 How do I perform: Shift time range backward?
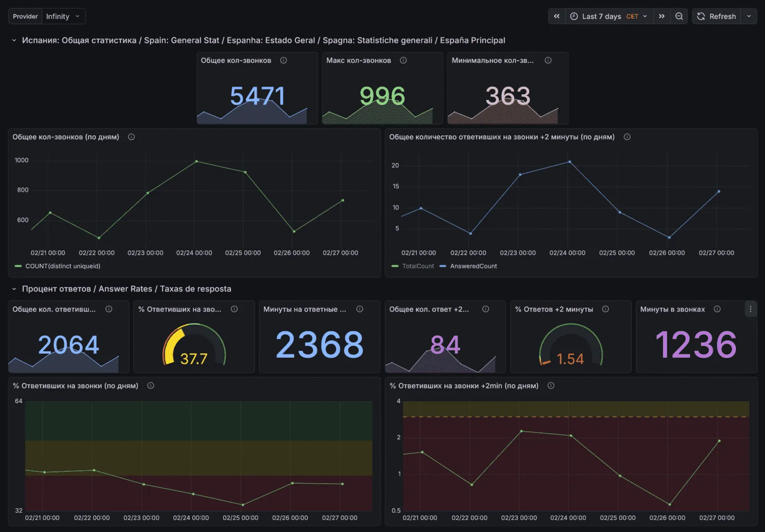click(x=556, y=16)
